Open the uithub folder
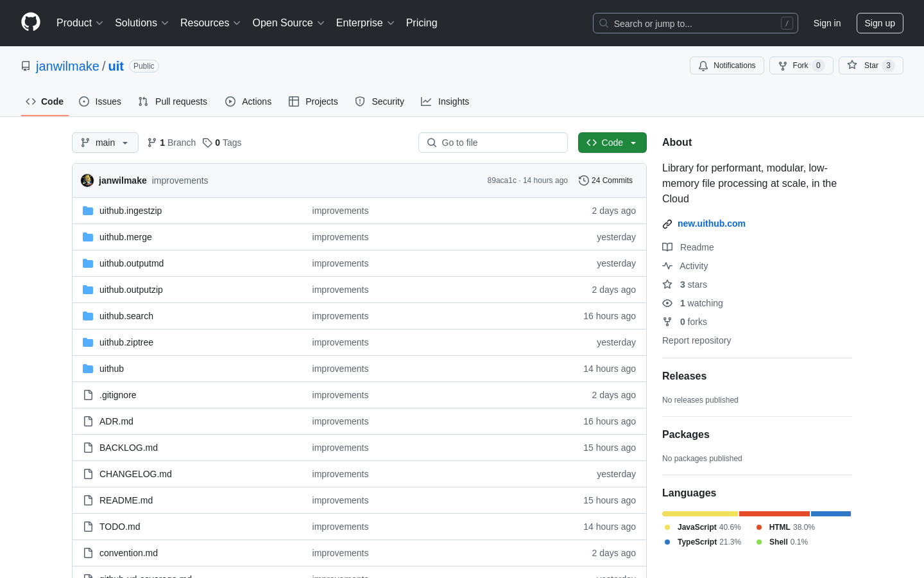The width and height of the screenshot is (924, 578). click(112, 369)
